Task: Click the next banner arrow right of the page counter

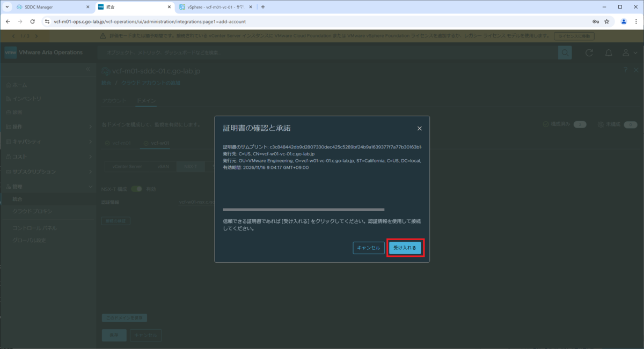Action: (x=36, y=36)
